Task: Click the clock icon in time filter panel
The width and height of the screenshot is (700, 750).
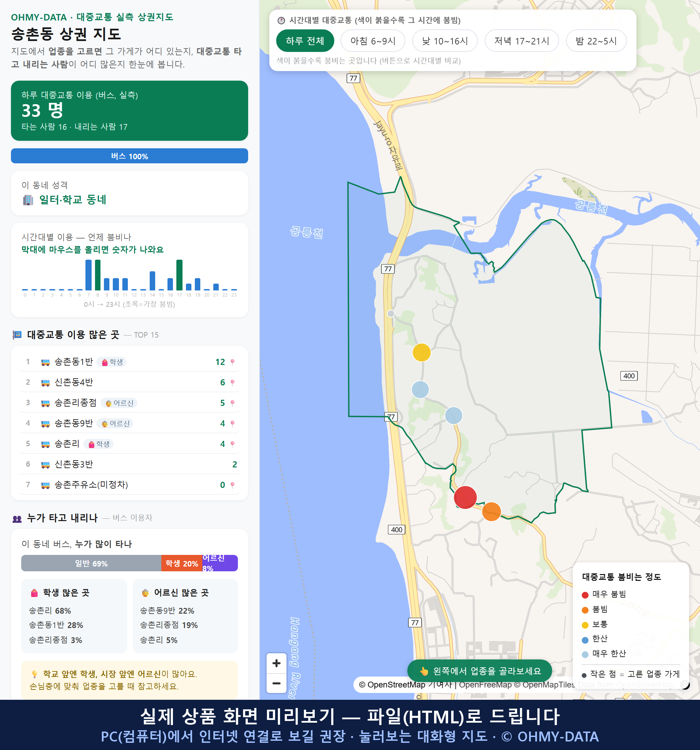Action: pyautogui.click(x=281, y=21)
